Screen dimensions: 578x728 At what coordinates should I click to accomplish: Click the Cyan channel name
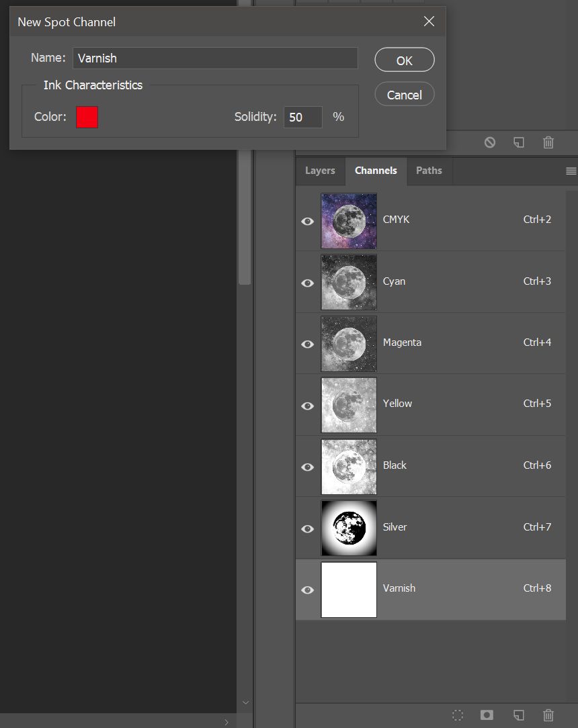point(394,281)
